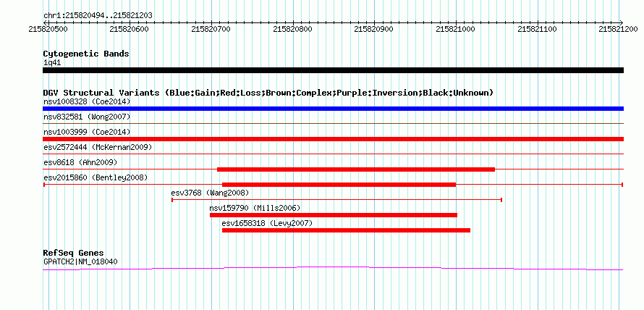Click ruler tick label 215821100
Image resolution: width=644 pixels, height=310 pixels.
tap(537, 29)
